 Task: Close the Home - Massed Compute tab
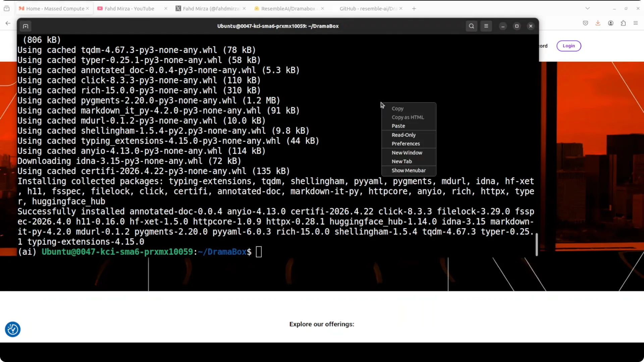point(88,8)
